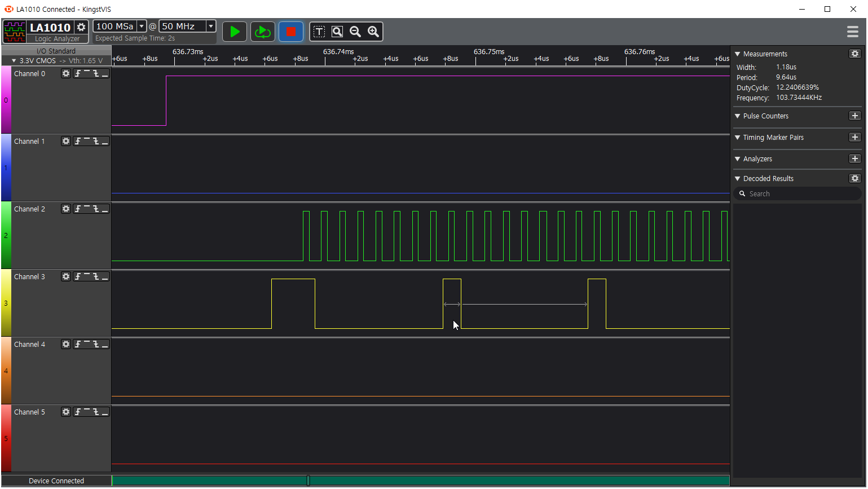The width and height of the screenshot is (868, 489).
Task: Select the timing marker T tool
Action: coord(319,32)
